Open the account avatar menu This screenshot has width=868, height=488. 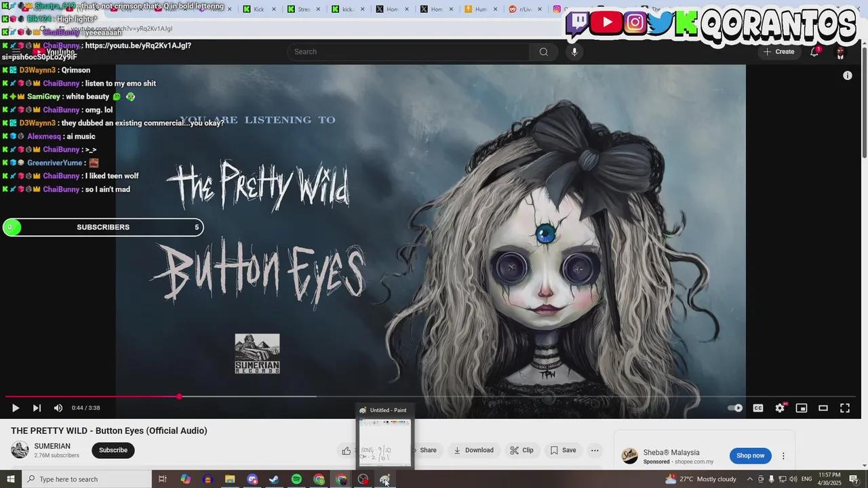tap(840, 52)
